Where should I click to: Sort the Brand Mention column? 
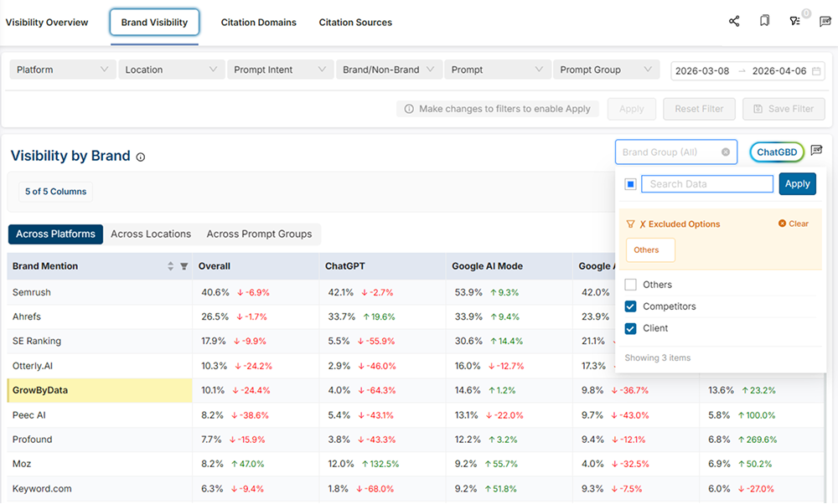coord(171,266)
